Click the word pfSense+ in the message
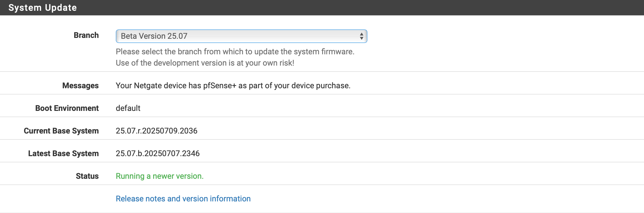The image size is (644, 213). [220, 86]
